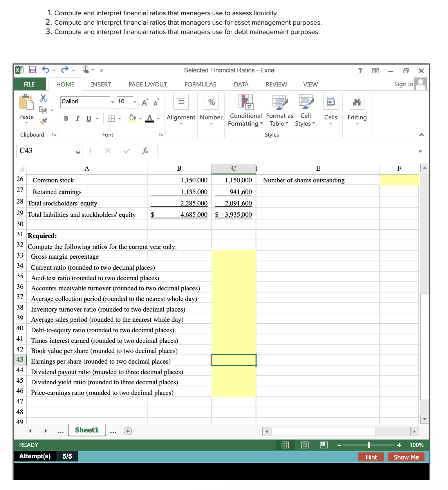Image resolution: width=448 pixels, height=490 pixels.
Task: Click the vertical scrollbar down arrow
Action: pos(425,419)
